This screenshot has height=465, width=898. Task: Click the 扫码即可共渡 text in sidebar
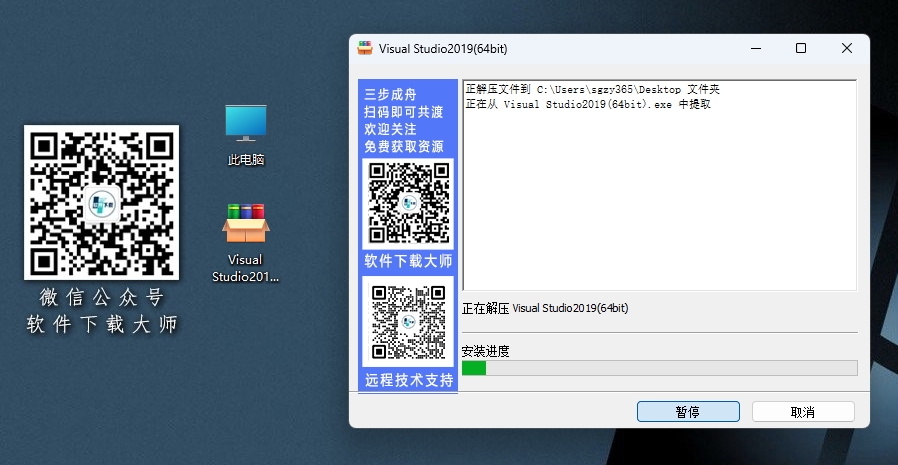404,112
